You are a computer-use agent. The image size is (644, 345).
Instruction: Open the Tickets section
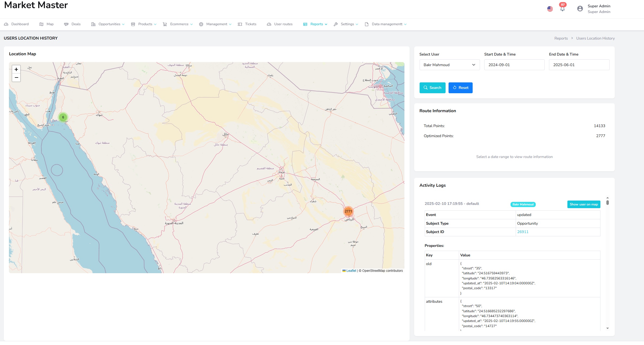tap(250, 24)
